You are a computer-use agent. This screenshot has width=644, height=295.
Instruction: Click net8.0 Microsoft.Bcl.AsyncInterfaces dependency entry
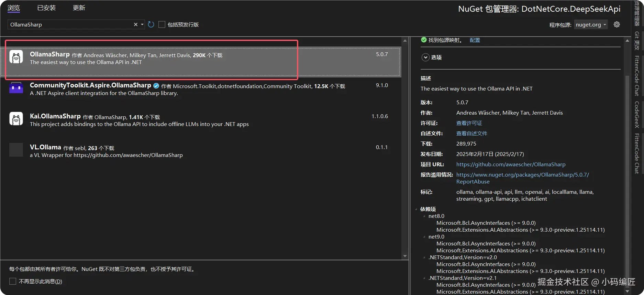[486, 223]
